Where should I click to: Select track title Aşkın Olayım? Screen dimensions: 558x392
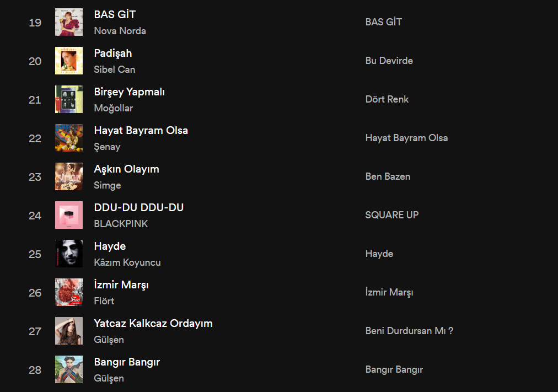click(126, 169)
